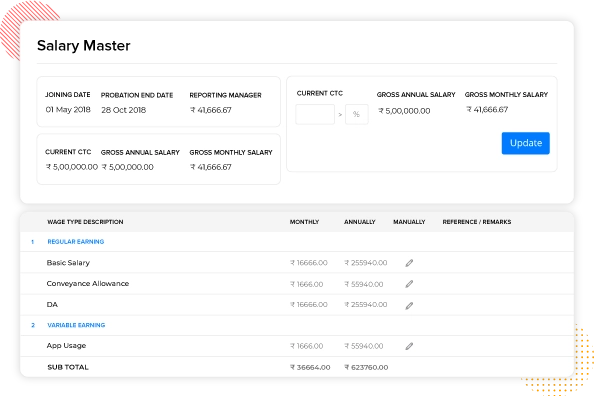Click probation end date 28 Oct 2018

coord(123,110)
